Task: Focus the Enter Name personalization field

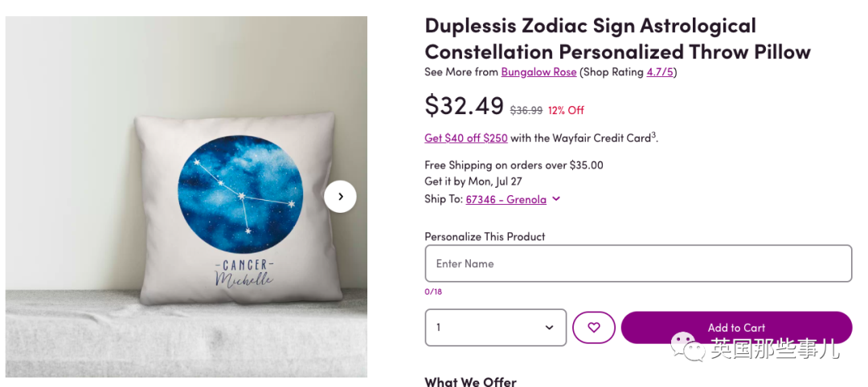Action: [x=637, y=263]
